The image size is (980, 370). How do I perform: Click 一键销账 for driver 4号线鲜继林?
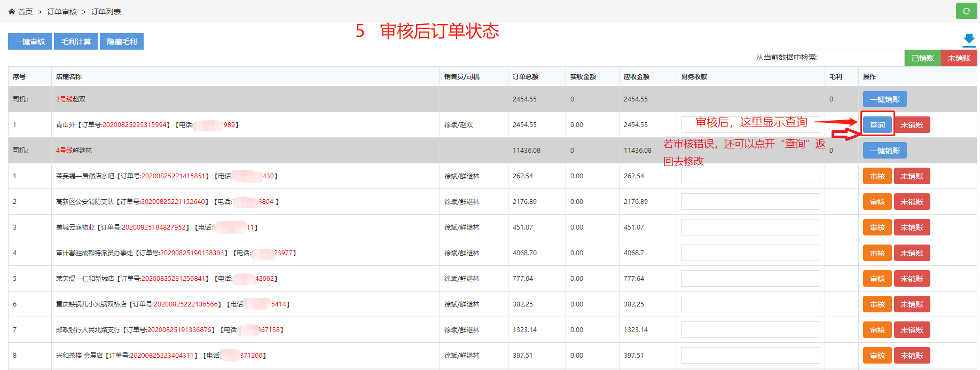[884, 151]
